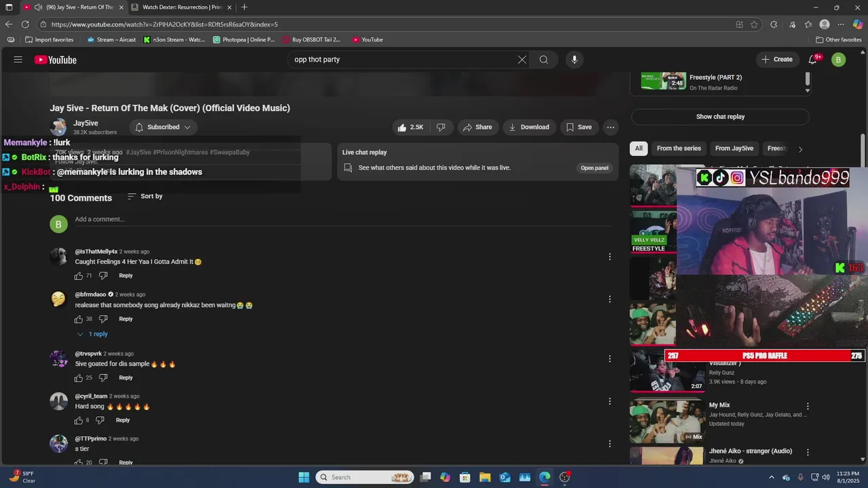Open a new browser tab
This screenshot has width=868, height=488.
click(244, 7)
